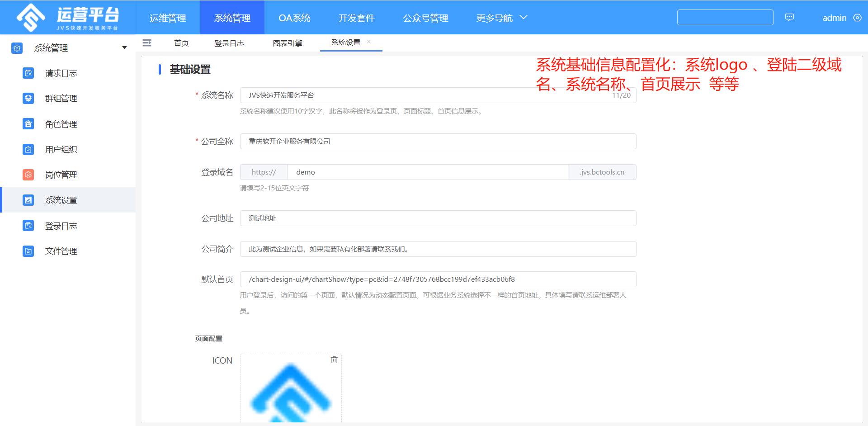Click the 群组管理 sidebar icon
The width and height of the screenshot is (868, 426).
coord(28,98)
